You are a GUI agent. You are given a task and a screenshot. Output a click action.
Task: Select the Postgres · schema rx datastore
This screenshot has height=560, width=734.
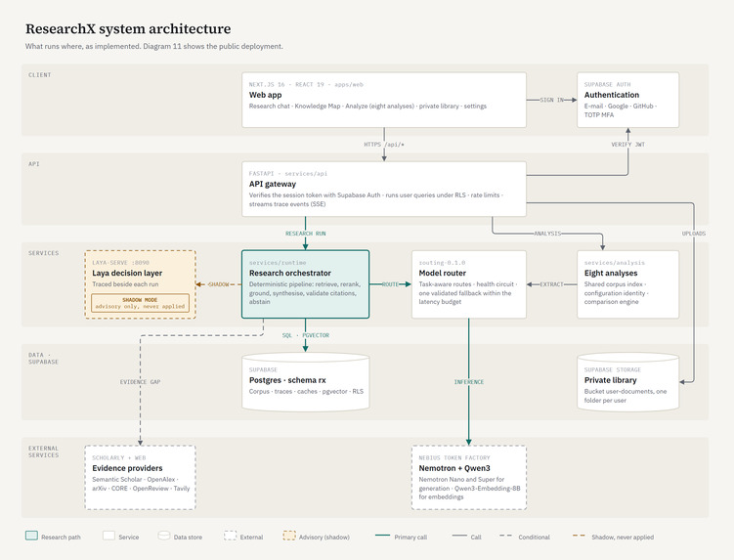(x=305, y=382)
